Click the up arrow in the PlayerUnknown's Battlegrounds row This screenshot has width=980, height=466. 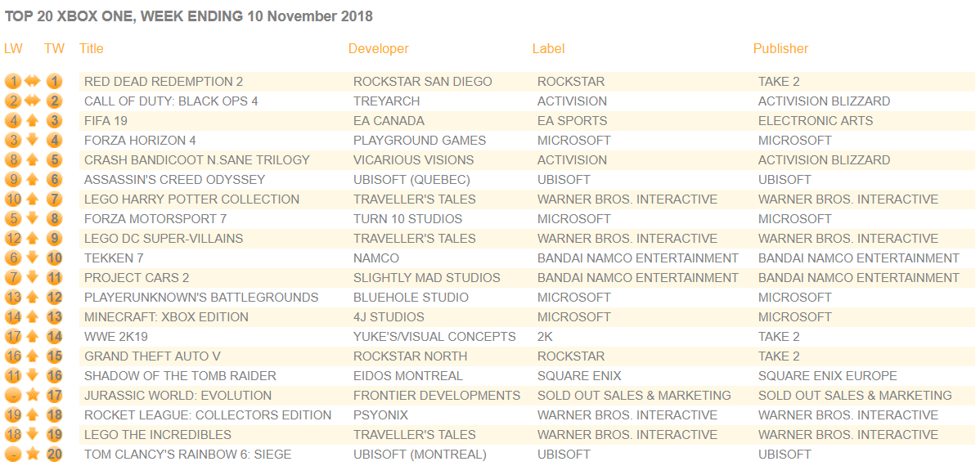[x=33, y=298]
